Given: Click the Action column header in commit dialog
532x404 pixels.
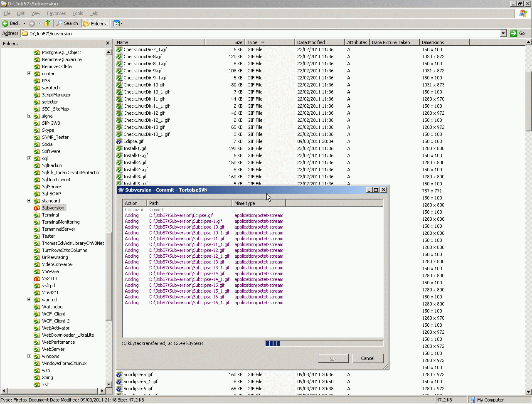Looking at the screenshot, I should pyautogui.click(x=135, y=203).
